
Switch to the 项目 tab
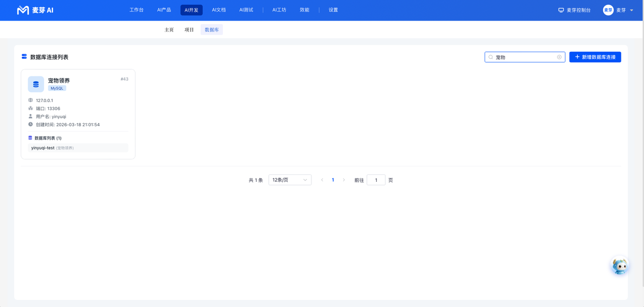(189, 30)
